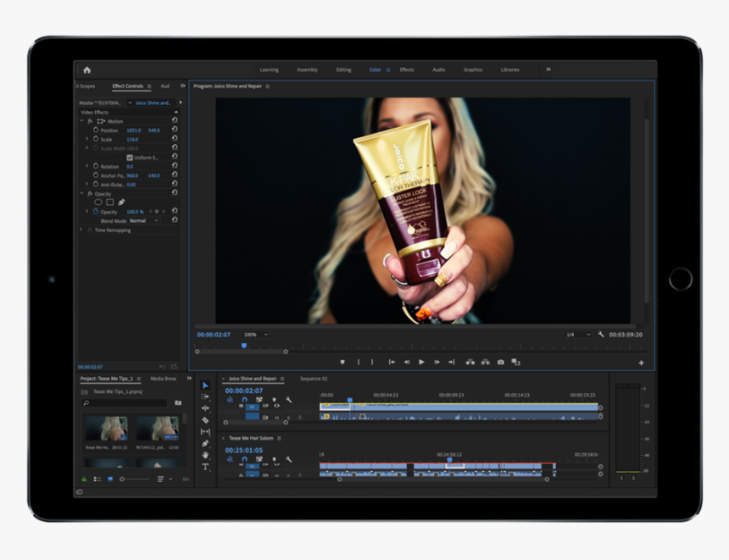729x560 pixels.
Task: Switch Project panel to icon view
Action: click(110, 480)
